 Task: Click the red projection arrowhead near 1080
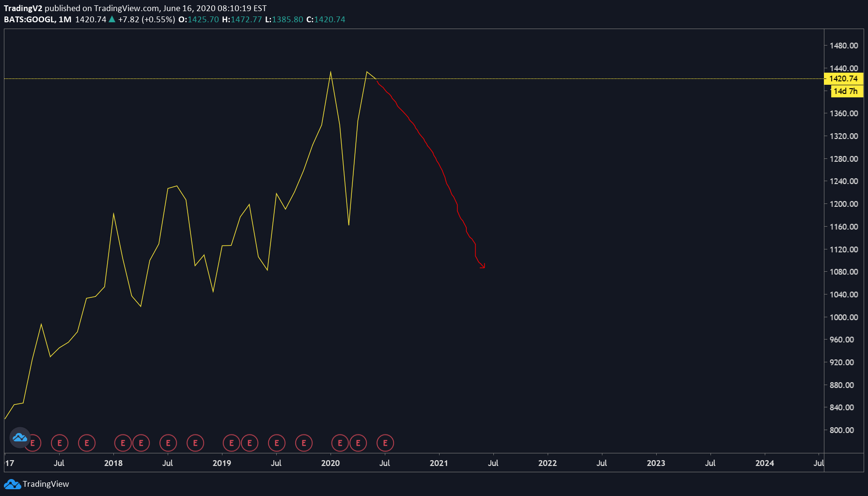pos(482,265)
